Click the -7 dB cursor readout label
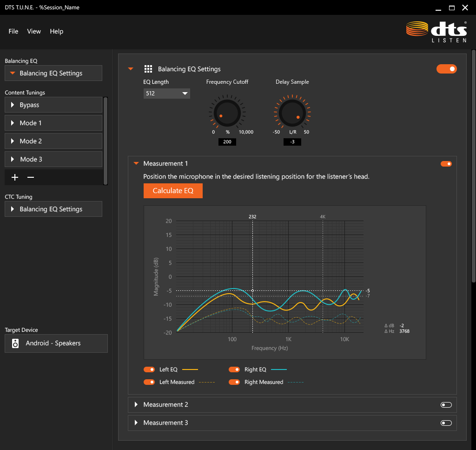This screenshot has width=476, height=450. [368, 296]
